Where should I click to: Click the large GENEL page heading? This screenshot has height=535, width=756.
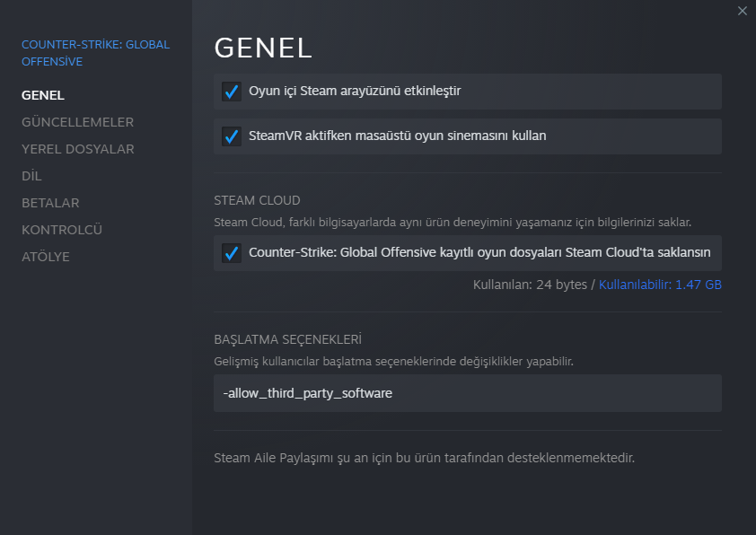point(263,47)
